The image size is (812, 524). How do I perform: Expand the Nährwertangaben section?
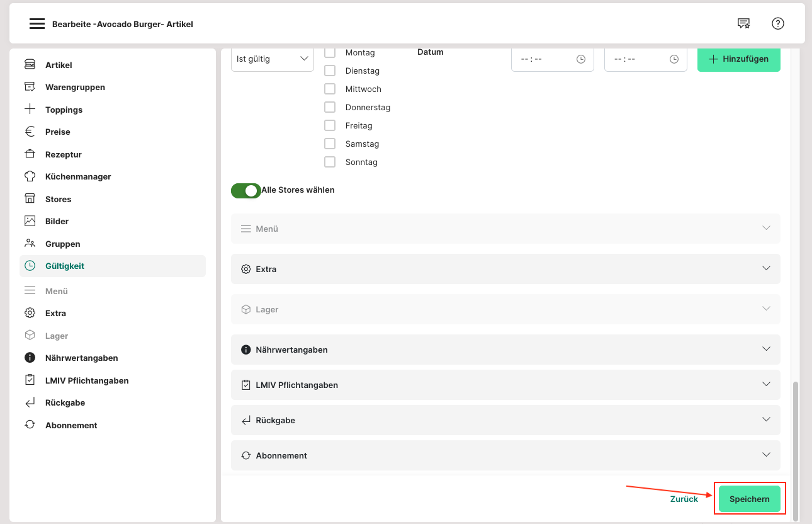pyautogui.click(x=505, y=350)
